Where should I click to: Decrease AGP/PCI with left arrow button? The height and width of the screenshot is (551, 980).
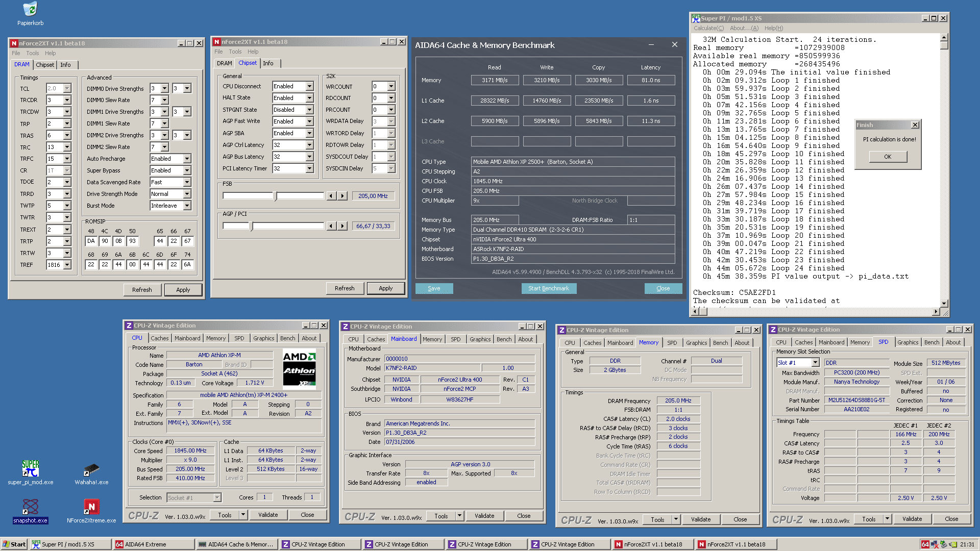pyautogui.click(x=332, y=226)
